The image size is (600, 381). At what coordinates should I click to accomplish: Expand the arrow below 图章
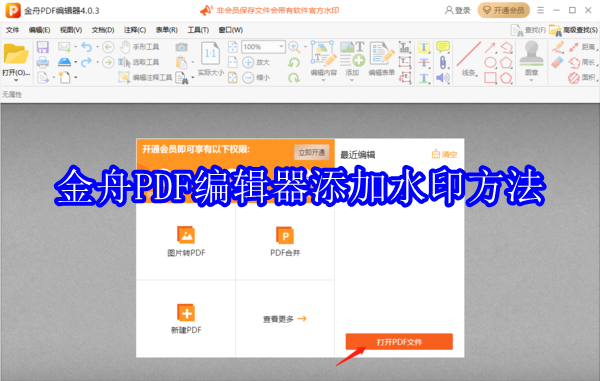click(x=531, y=80)
